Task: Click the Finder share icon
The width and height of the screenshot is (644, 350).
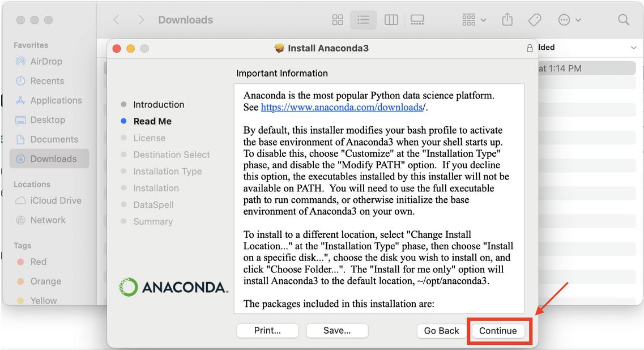Action: click(507, 19)
